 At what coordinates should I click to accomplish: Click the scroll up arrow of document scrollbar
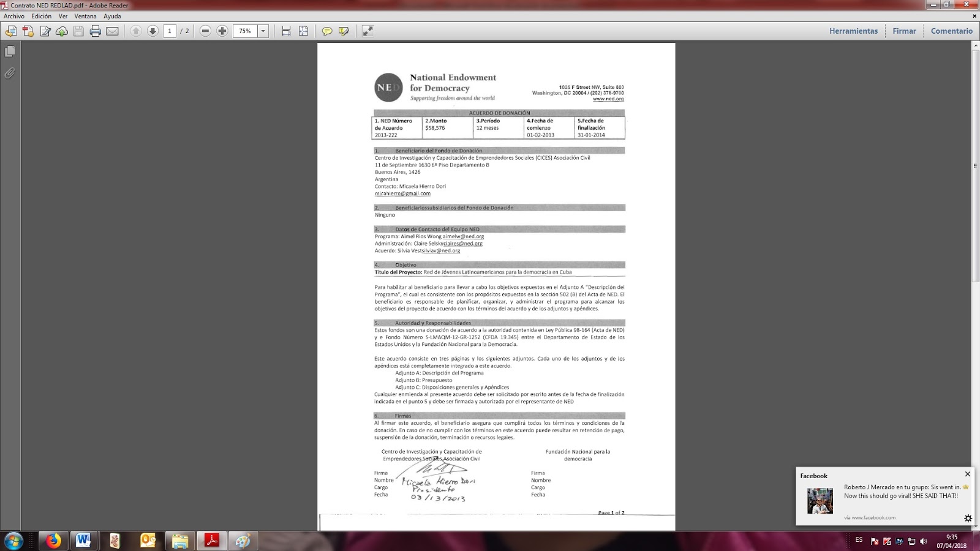point(975,47)
